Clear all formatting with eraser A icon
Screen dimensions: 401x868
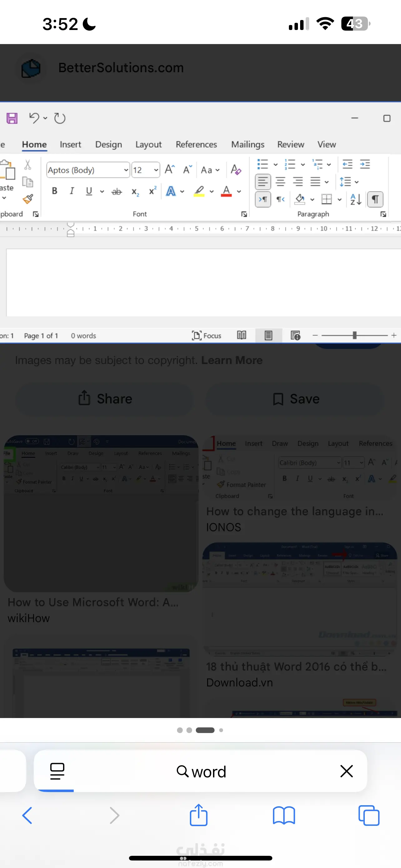click(236, 169)
